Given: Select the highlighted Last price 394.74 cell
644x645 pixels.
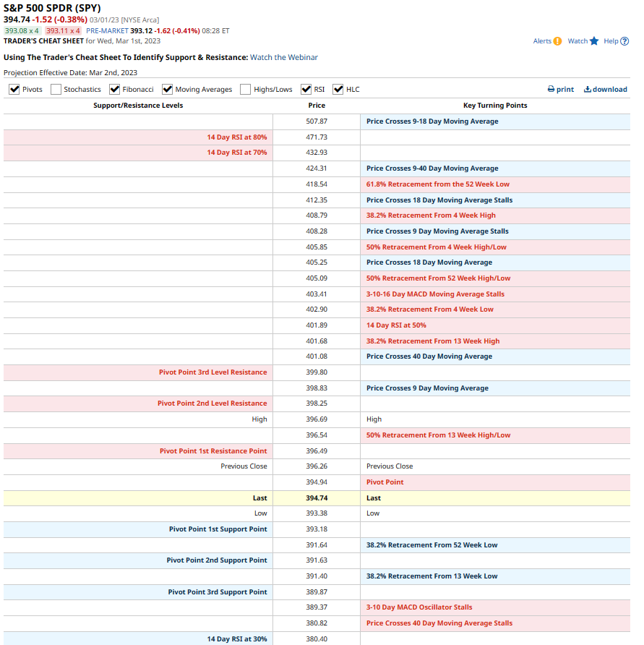Looking at the screenshot, I should (317, 498).
